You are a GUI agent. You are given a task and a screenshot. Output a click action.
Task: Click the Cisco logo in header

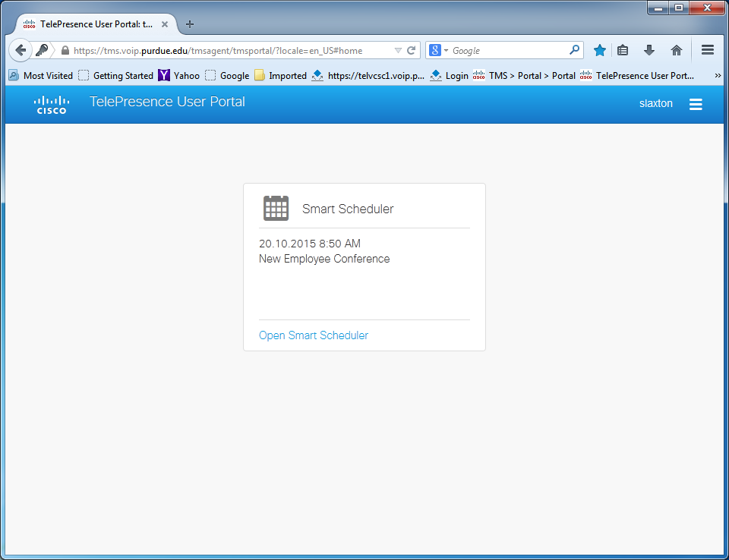point(52,105)
